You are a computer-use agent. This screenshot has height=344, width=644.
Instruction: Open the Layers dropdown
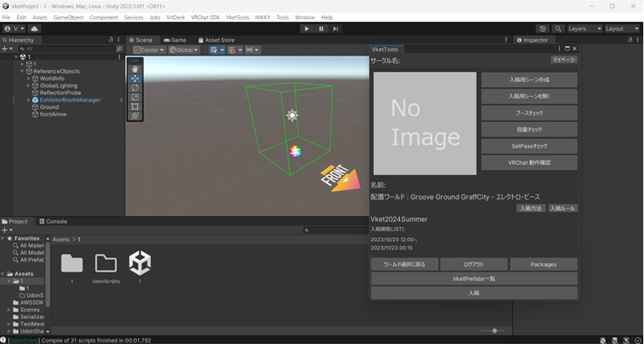point(584,28)
